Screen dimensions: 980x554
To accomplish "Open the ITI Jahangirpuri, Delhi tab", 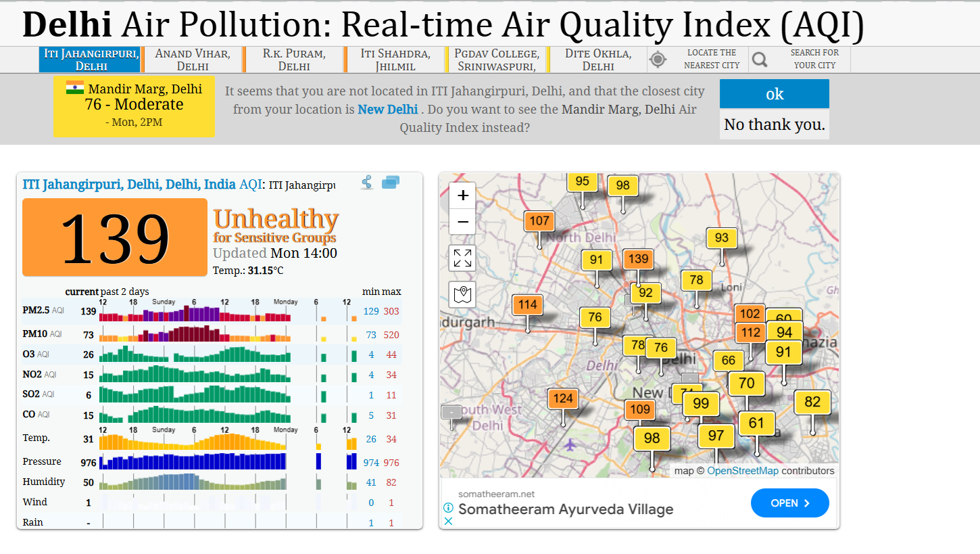I will [91, 60].
